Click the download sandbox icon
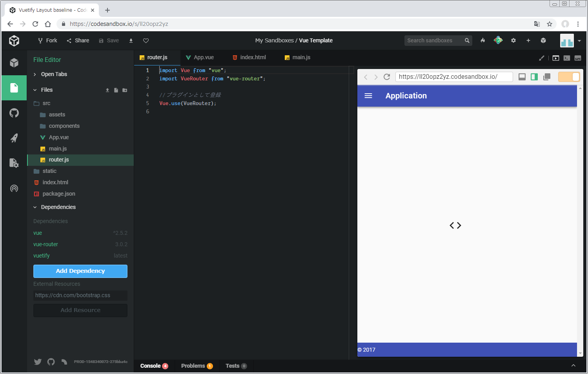This screenshot has height=374, width=588. 131,41
